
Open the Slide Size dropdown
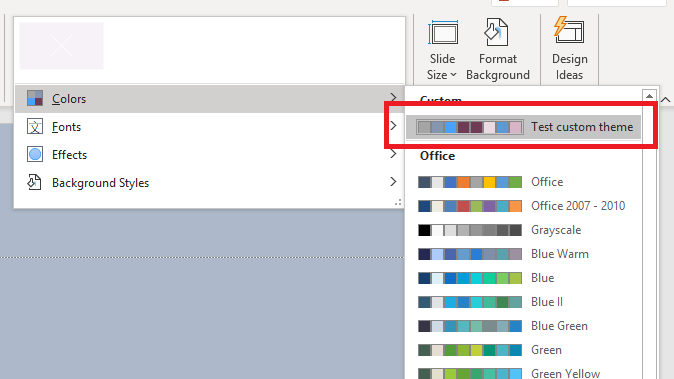(x=442, y=50)
